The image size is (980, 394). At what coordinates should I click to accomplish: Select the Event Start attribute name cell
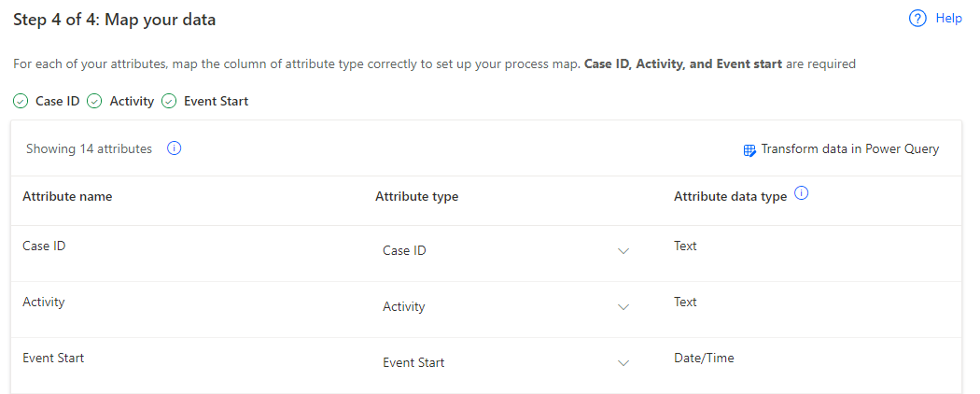coord(53,359)
